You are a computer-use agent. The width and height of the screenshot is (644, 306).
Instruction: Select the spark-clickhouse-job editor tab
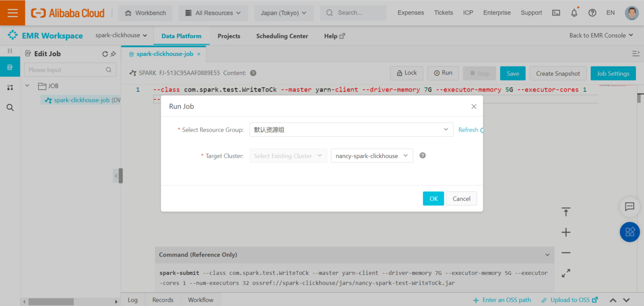(x=163, y=54)
